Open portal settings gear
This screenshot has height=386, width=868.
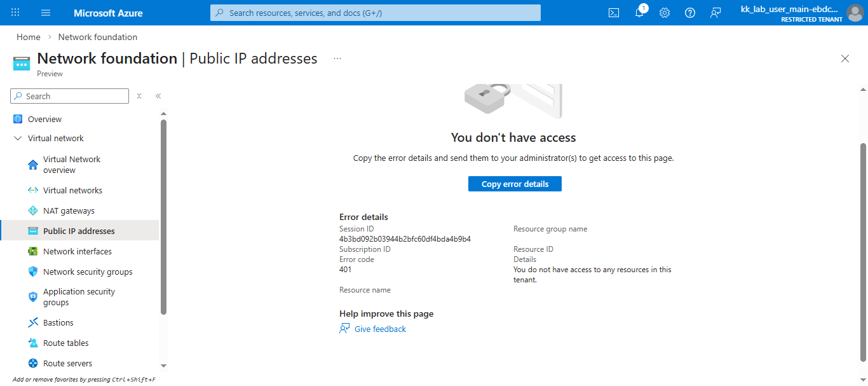(x=665, y=13)
